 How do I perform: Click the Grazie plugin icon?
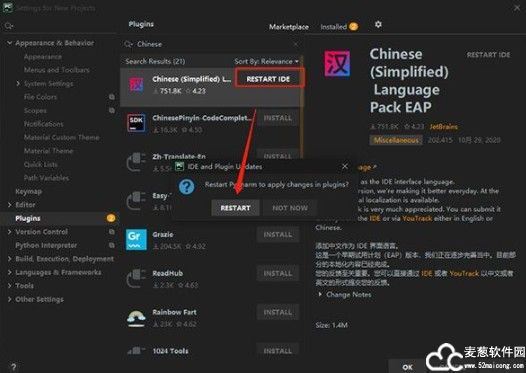(x=136, y=239)
